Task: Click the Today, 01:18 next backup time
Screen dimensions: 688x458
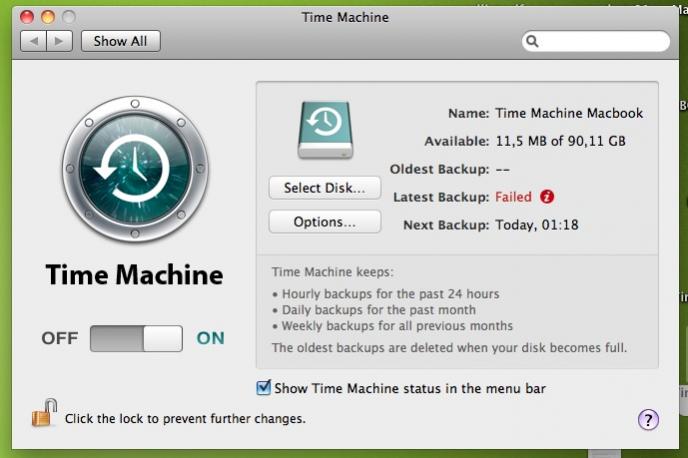Action: (537, 225)
